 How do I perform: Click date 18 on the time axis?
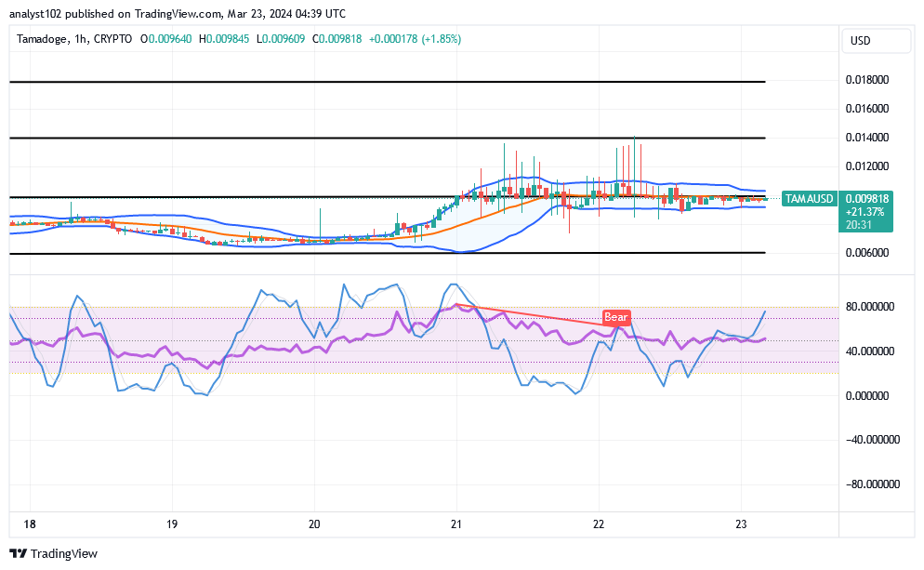[x=30, y=524]
